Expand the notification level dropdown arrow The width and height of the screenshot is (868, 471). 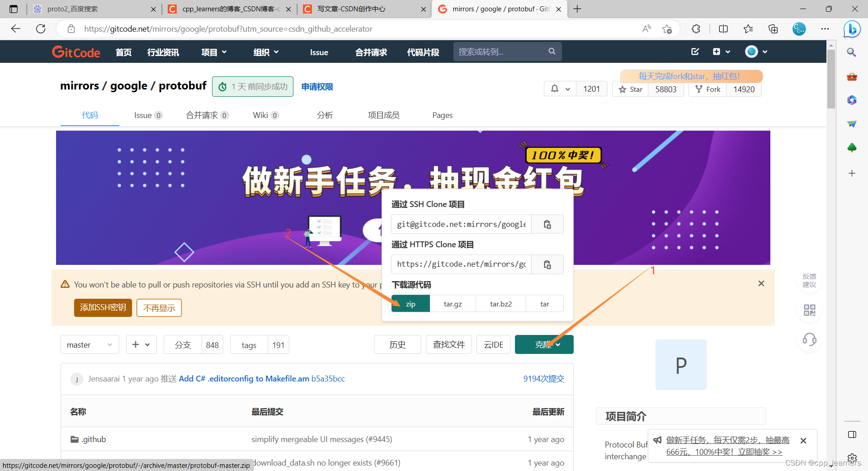pyautogui.click(x=568, y=89)
